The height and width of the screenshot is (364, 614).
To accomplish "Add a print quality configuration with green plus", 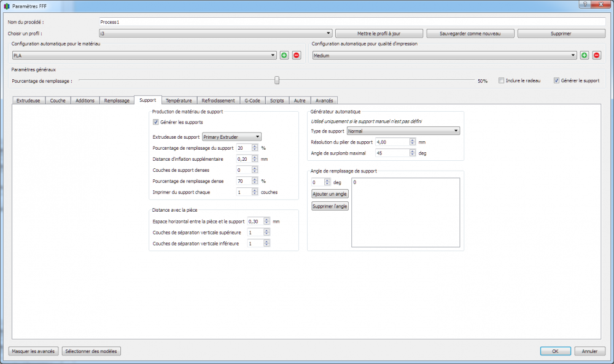I will pos(585,55).
